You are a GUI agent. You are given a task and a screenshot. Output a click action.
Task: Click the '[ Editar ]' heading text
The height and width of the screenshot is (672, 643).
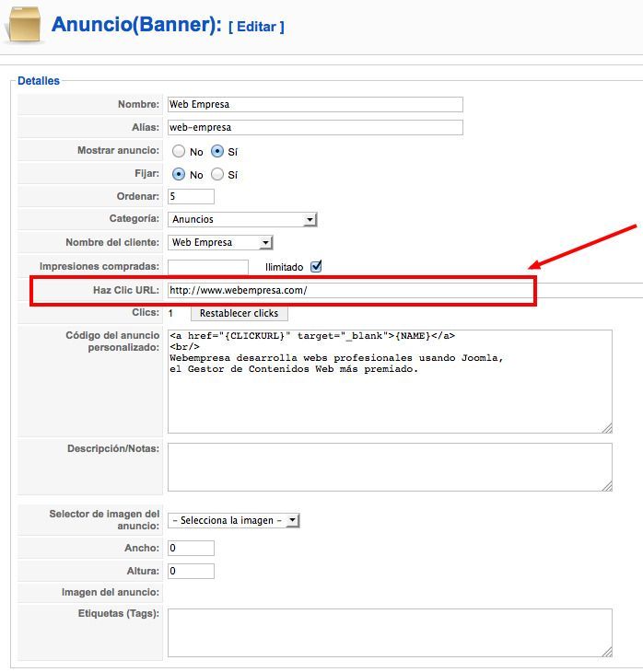pos(256,27)
